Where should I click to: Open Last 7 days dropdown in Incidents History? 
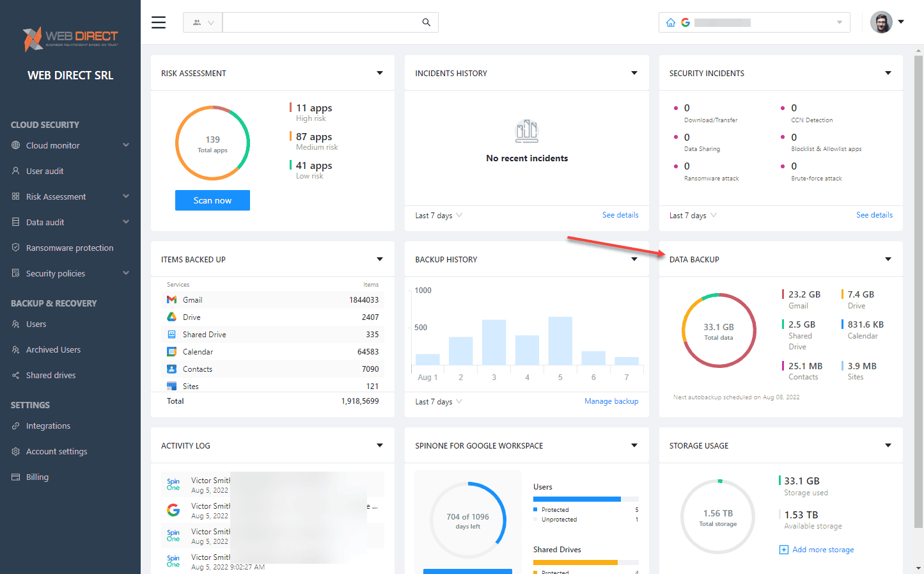click(x=439, y=216)
